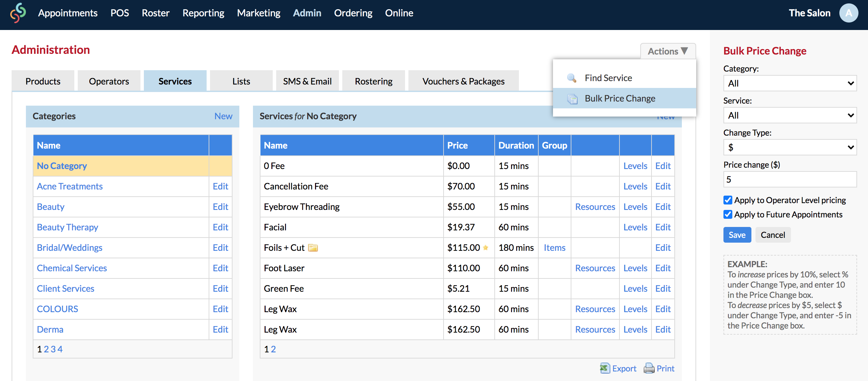The image size is (868, 381).
Task: Open the Change Type dropdown
Action: coord(790,147)
